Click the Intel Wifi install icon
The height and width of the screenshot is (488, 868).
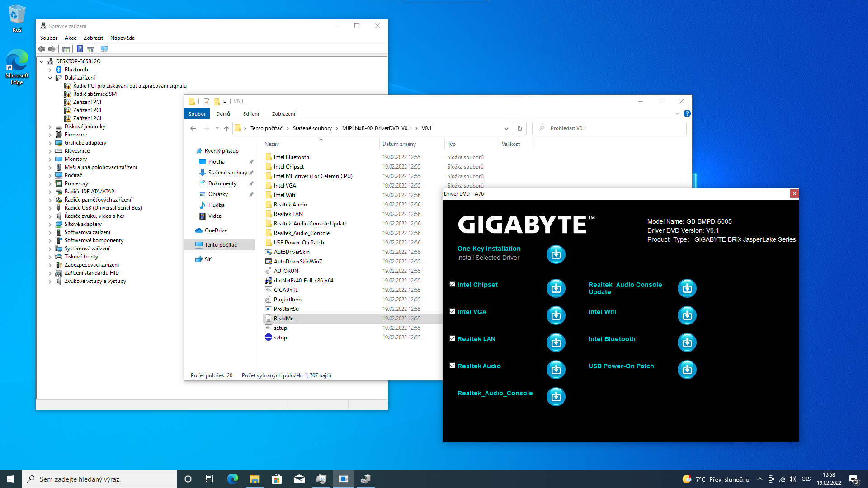tap(687, 315)
